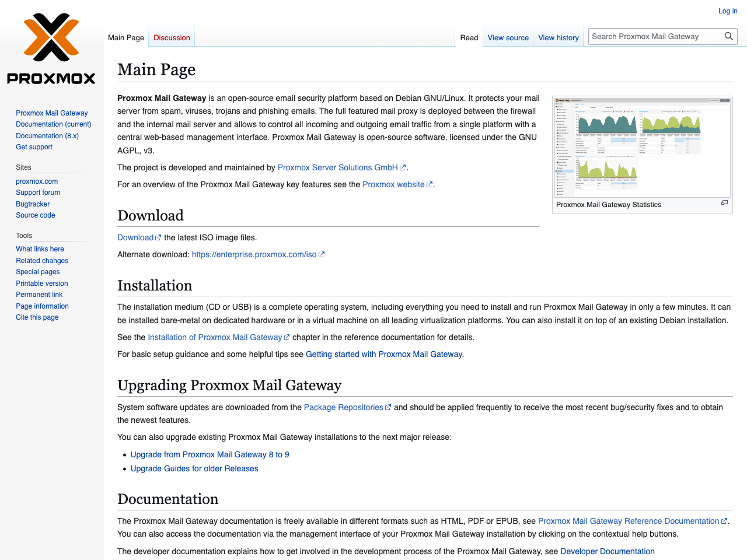The width and height of the screenshot is (747, 560).
Task: Go to Bugtracker from the sidebar
Action: [33, 204]
